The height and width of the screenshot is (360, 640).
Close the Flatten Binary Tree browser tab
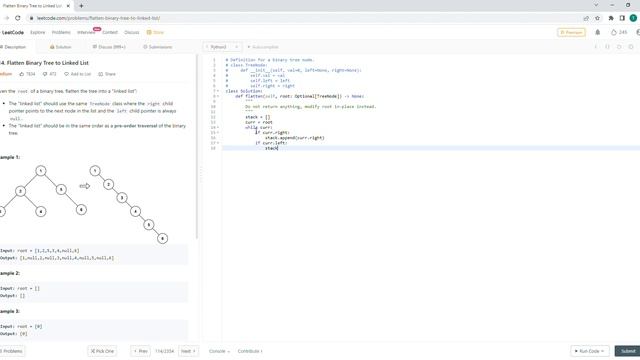point(68,6)
